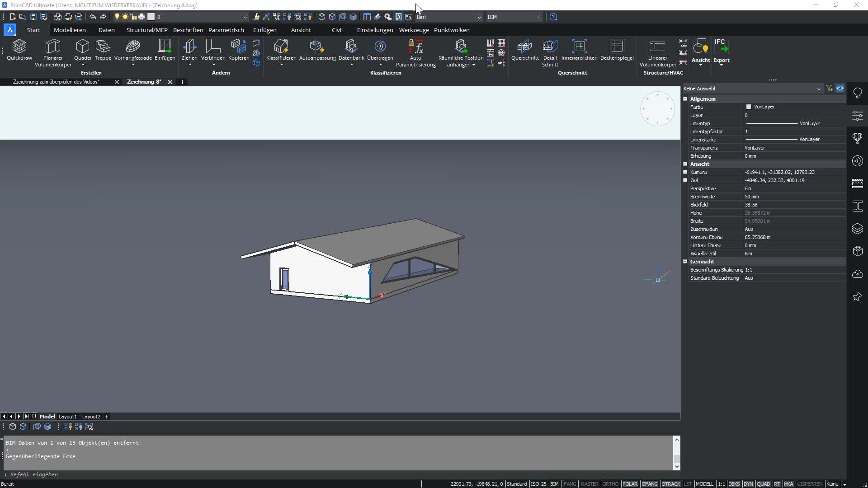Select Linearer Volumenkörper tool
This screenshot has height=488, width=868.
pos(657,53)
